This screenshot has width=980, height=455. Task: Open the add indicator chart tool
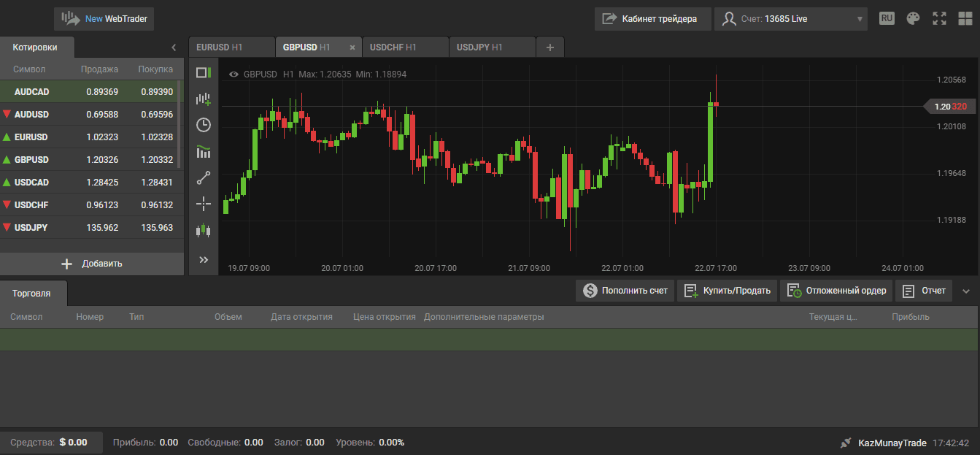pos(204,99)
